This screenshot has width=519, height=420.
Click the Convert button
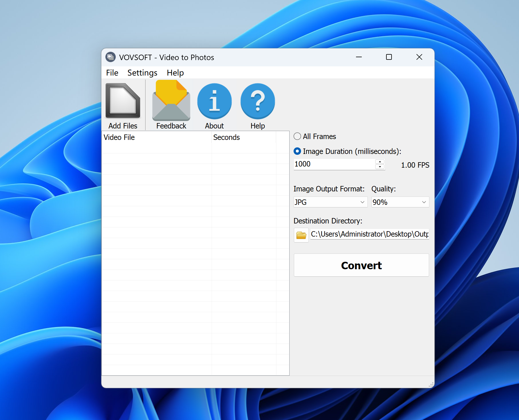(361, 265)
